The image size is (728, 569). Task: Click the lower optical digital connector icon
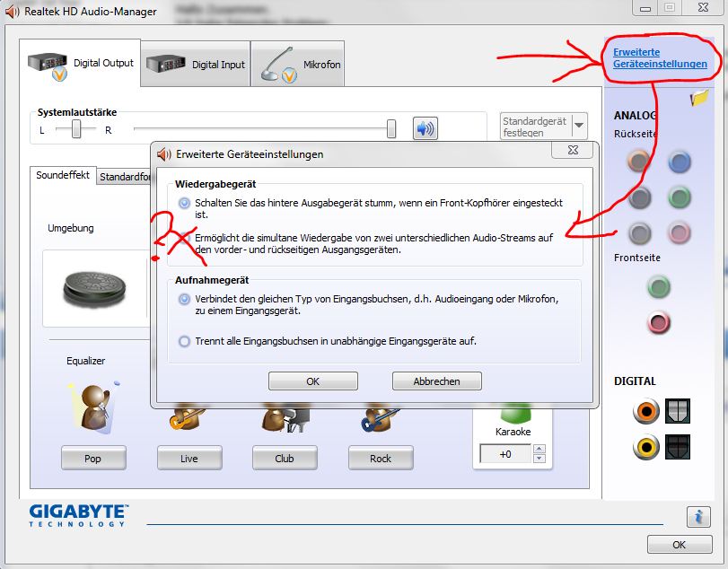tap(677, 447)
